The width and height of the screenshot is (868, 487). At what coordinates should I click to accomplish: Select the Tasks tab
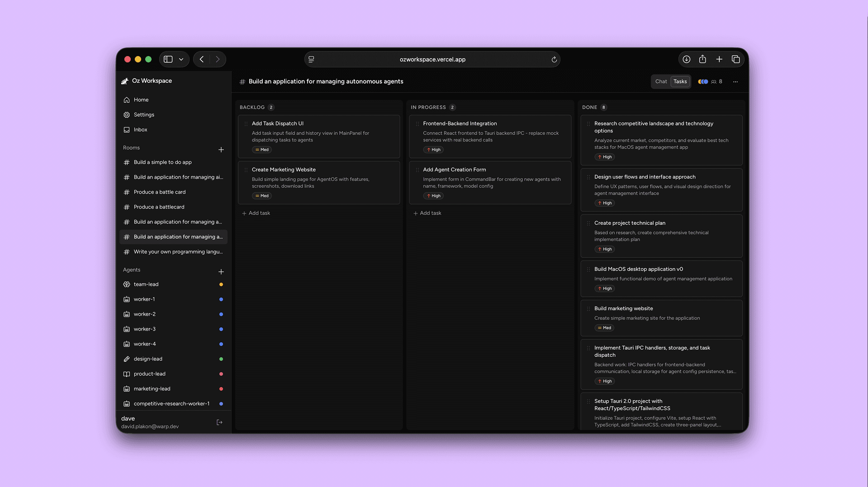[679, 81]
